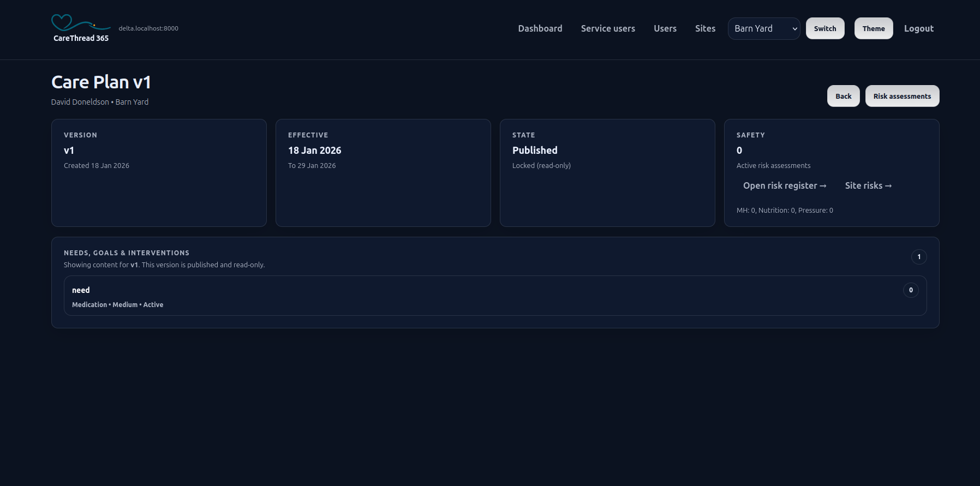The height and width of the screenshot is (486, 980).
Task: Click 'Created 18 Jan 2026' text
Action: point(97,165)
